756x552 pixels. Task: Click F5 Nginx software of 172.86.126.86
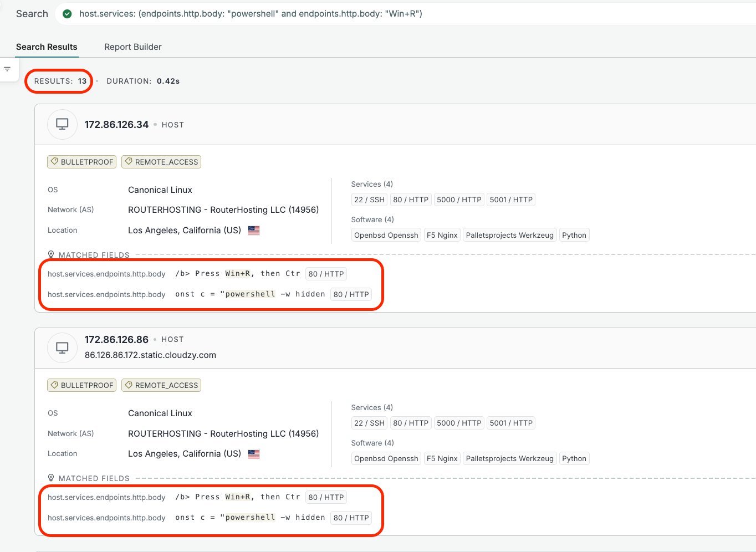click(442, 458)
